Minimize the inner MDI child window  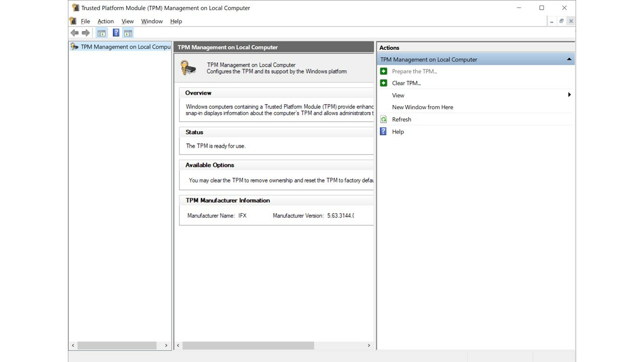[x=552, y=21]
